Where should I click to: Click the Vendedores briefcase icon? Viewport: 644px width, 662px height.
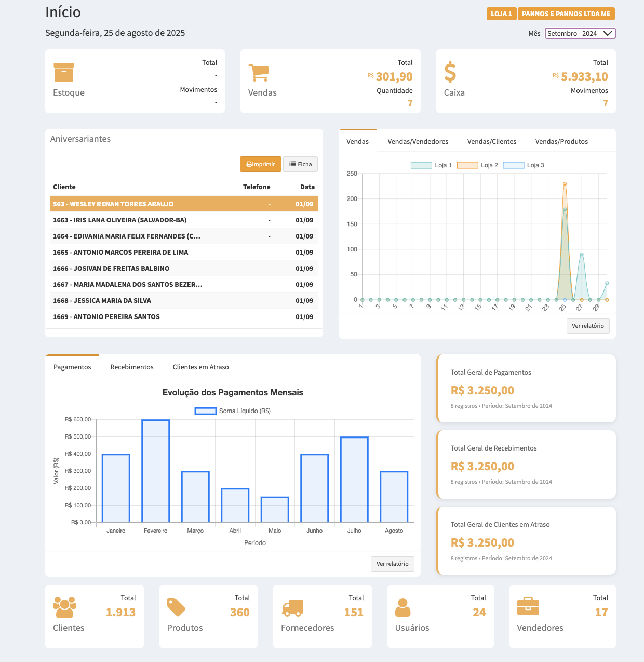(x=528, y=606)
